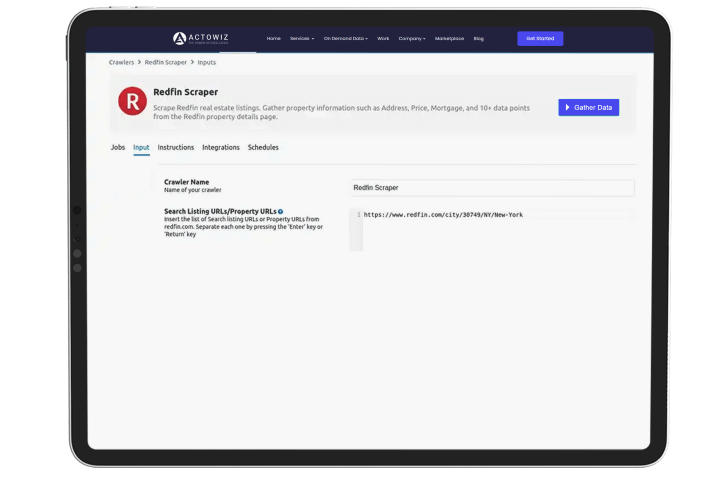
Task: Switch to the Instructions tab
Action: [176, 147]
